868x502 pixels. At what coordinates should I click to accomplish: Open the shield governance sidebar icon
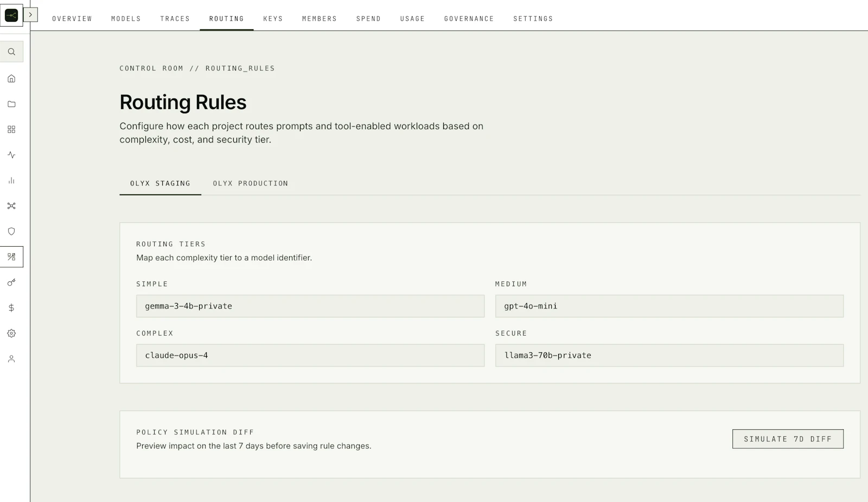coord(11,231)
